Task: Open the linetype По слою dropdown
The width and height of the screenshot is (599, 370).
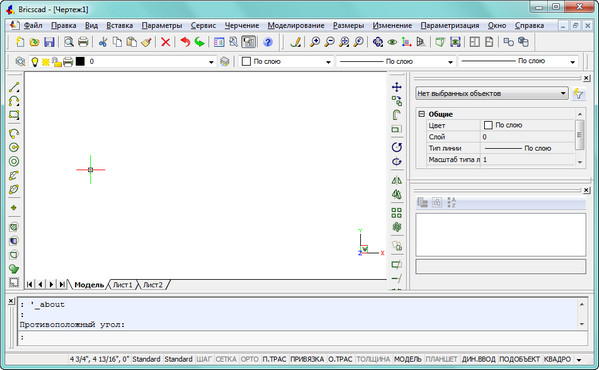Action: [x=450, y=62]
